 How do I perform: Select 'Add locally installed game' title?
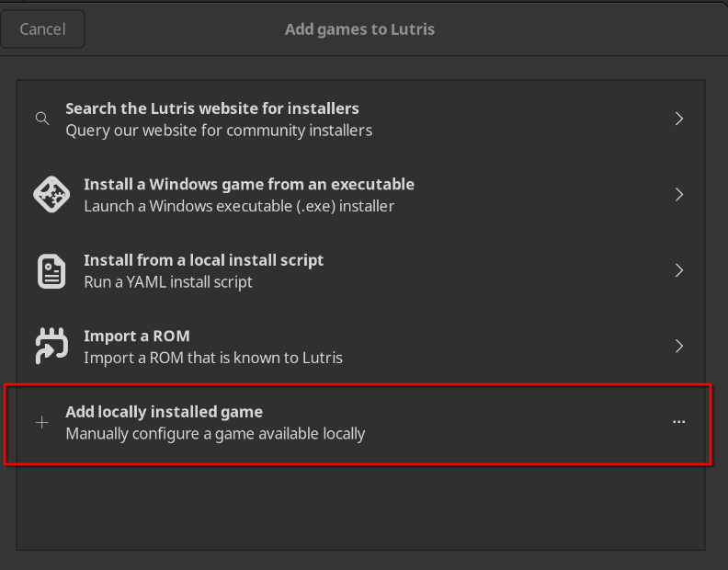pos(164,412)
